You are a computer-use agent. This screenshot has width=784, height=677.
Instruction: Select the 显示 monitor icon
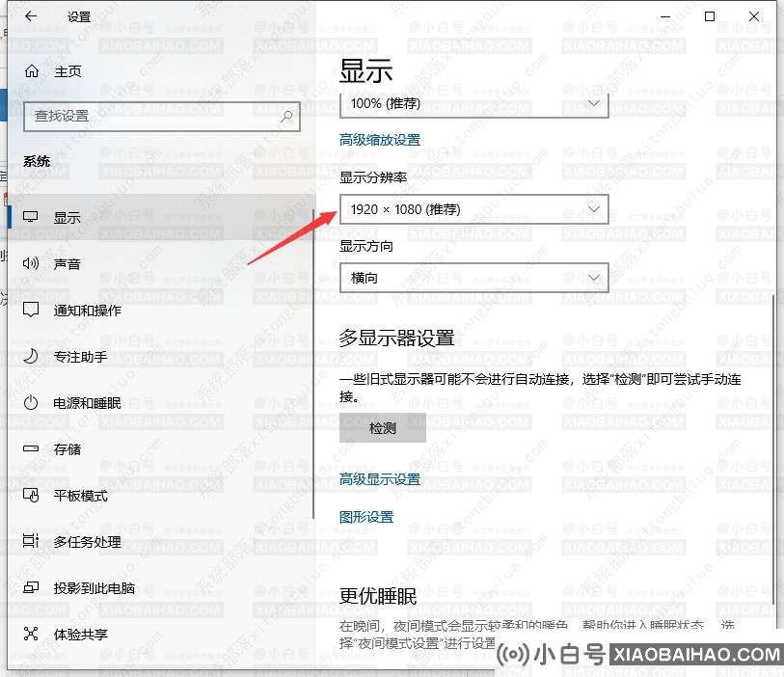pyautogui.click(x=31, y=218)
